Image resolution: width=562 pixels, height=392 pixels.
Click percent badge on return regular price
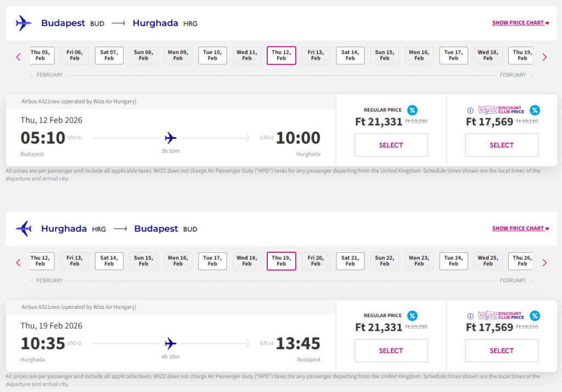[412, 316]
